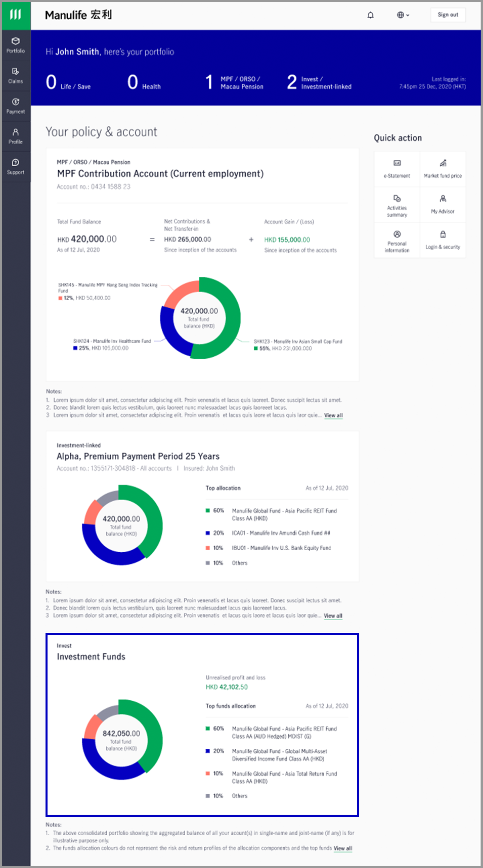Click blue 20% swatch for Amundi Cash Fund
This screenshot has width=483, height=868.
207,533
